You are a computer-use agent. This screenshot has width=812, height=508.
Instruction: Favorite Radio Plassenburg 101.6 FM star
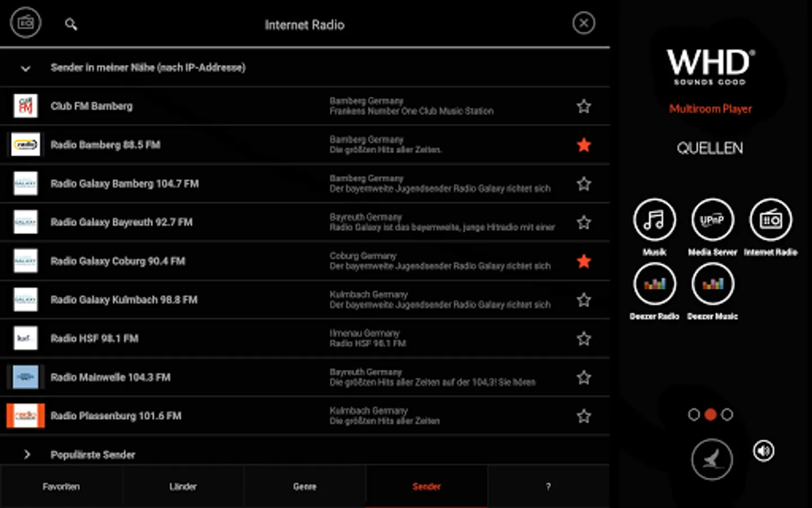point(584,416)
